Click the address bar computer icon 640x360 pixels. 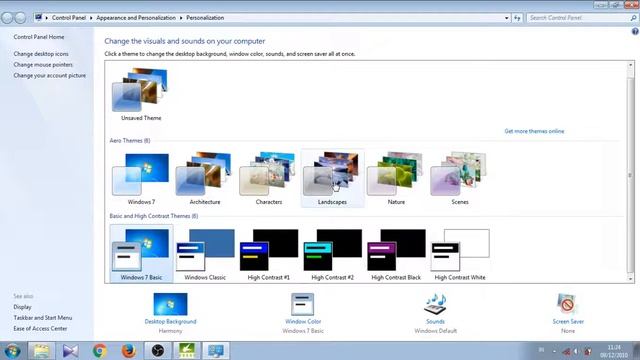click(x=38, y=18)
